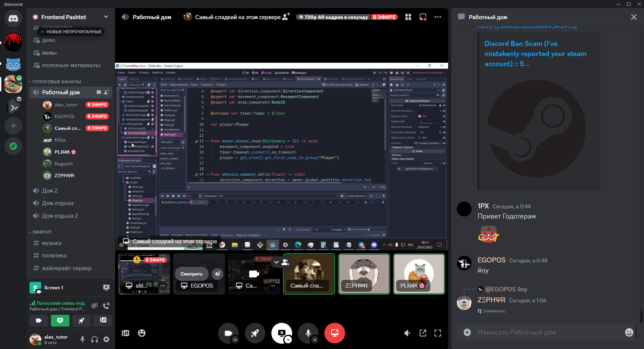Turn on camera in call controls
This screenshot has width=644, height=349.
click(x=228, y=333)
